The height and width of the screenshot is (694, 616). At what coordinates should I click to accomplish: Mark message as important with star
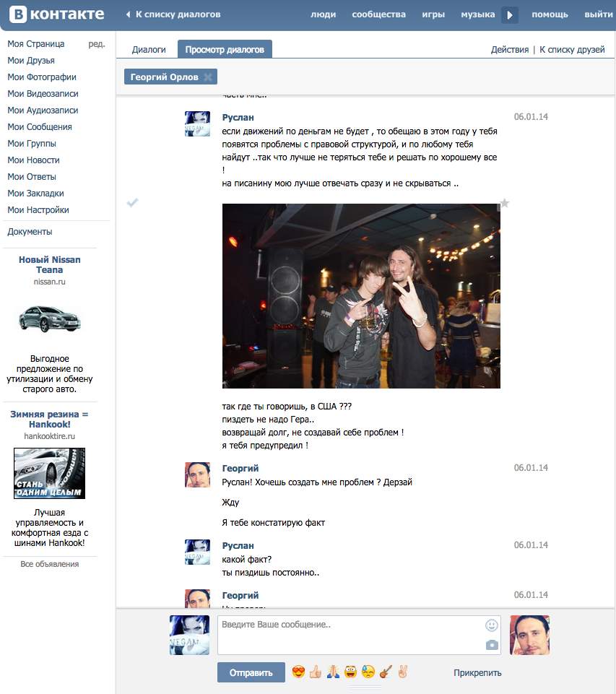click(505, 204)
